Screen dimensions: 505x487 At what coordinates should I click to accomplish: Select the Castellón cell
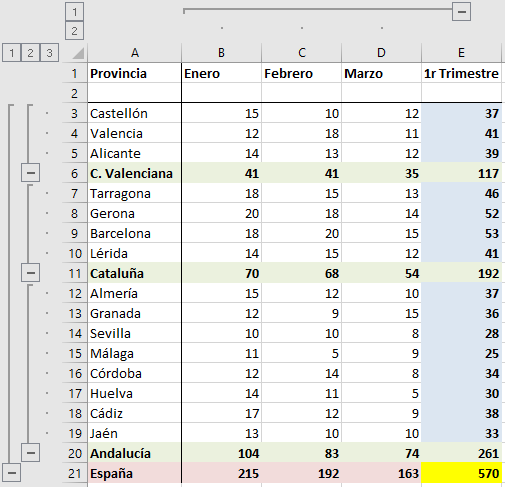click(135, 113)
